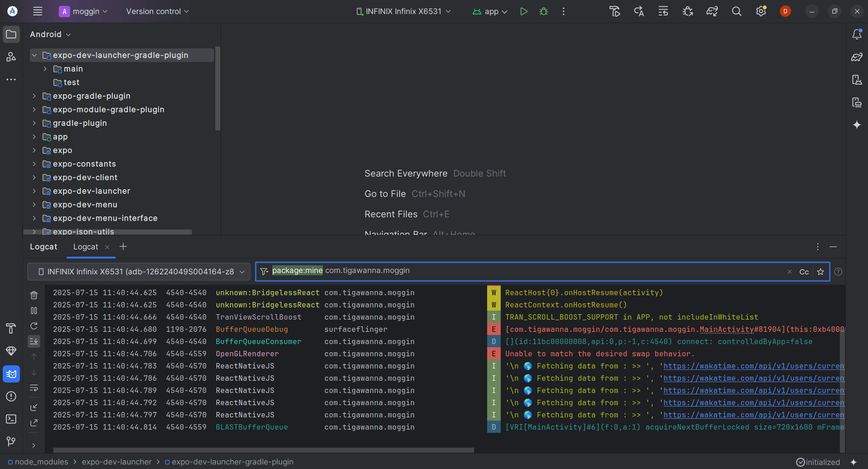Select expo-constants in project tree

(x=84, y=164)
